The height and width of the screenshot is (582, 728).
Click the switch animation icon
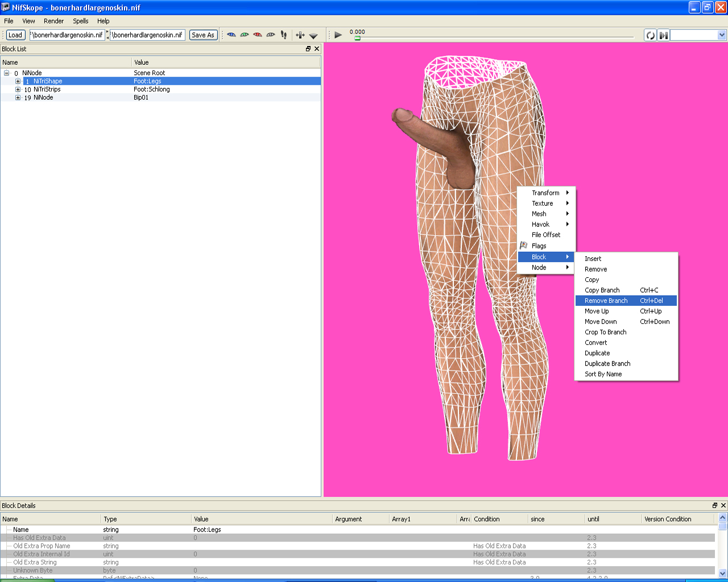click(663, 35)
